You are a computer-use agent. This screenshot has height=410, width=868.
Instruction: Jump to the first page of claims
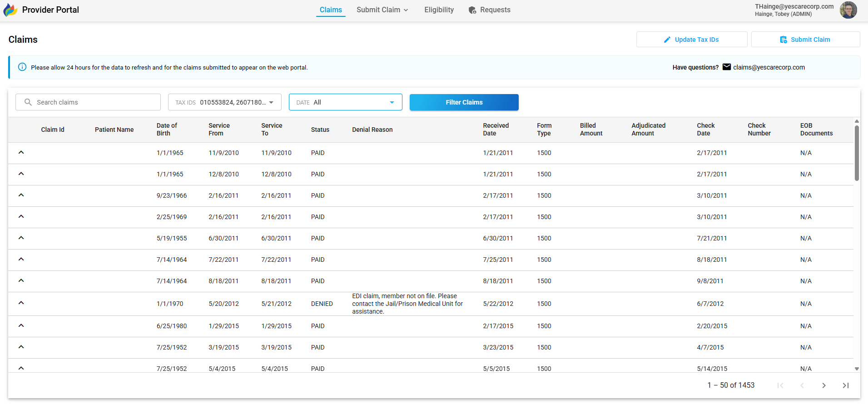pos(780,385)
